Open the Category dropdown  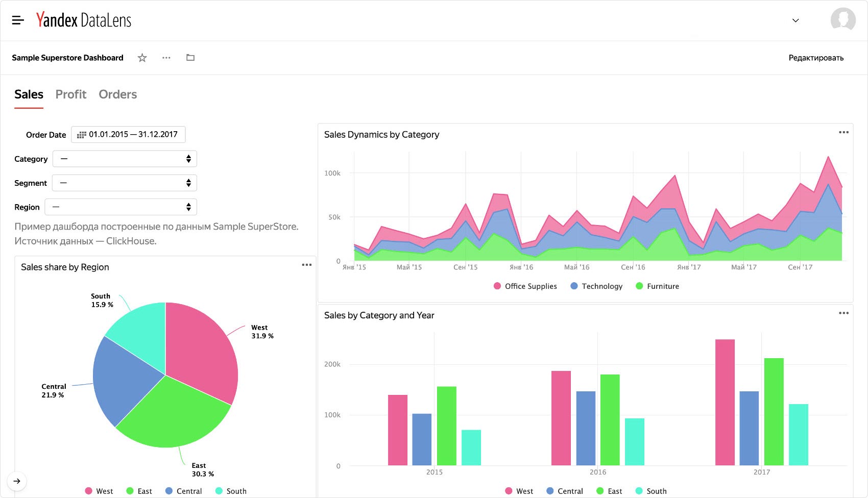click(125, 159)
